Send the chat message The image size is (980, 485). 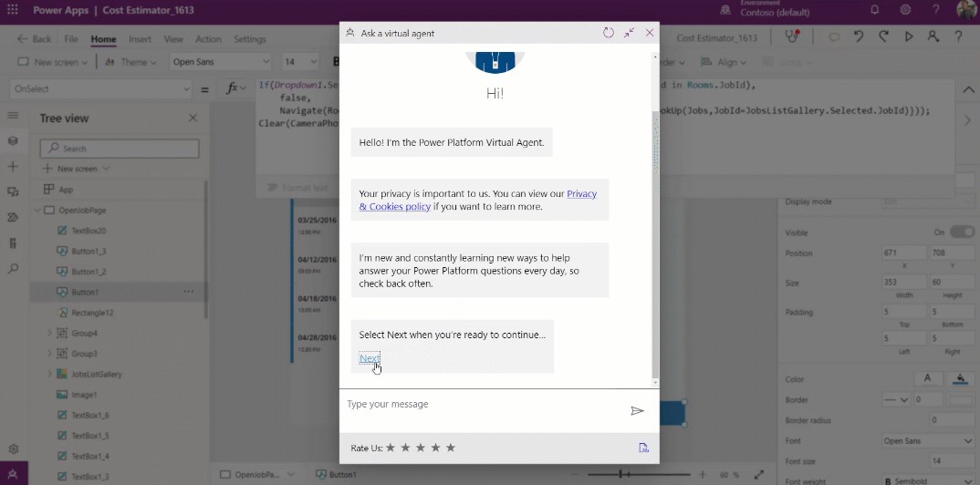[x=637, y=411]
